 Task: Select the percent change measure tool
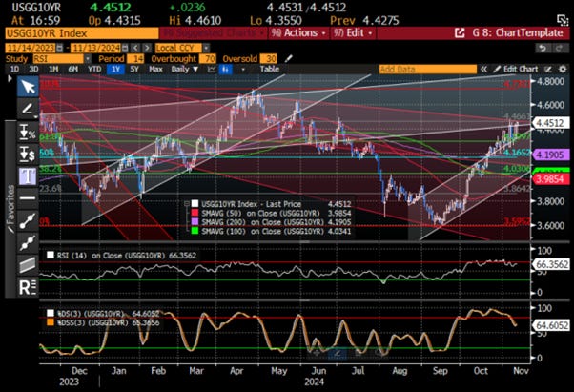pyautogui.click(x=28, y=132)
